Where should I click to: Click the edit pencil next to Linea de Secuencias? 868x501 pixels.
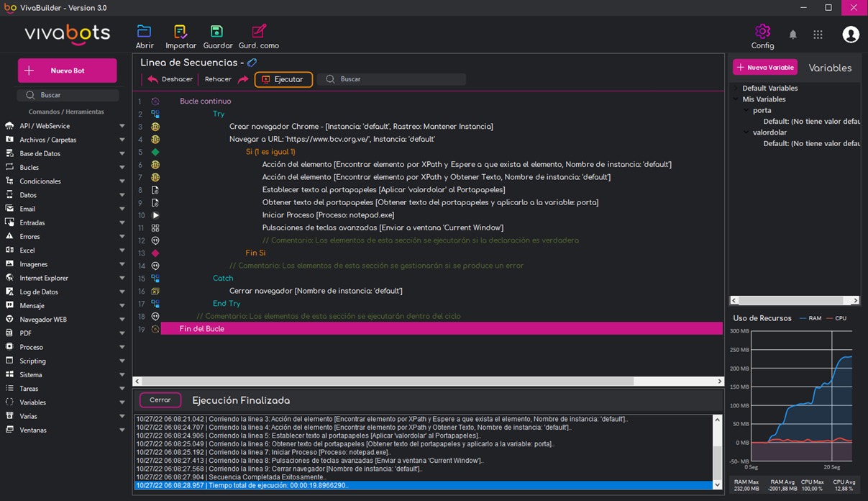tap(252, 63)
